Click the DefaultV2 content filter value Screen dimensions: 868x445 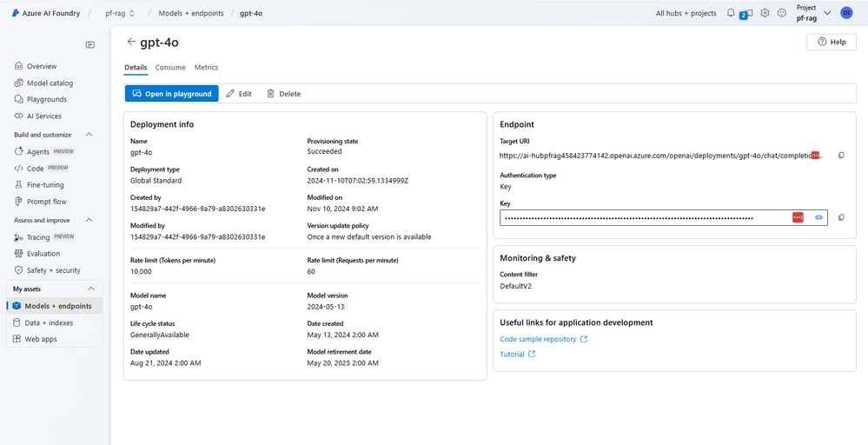[x=515, y=286]
